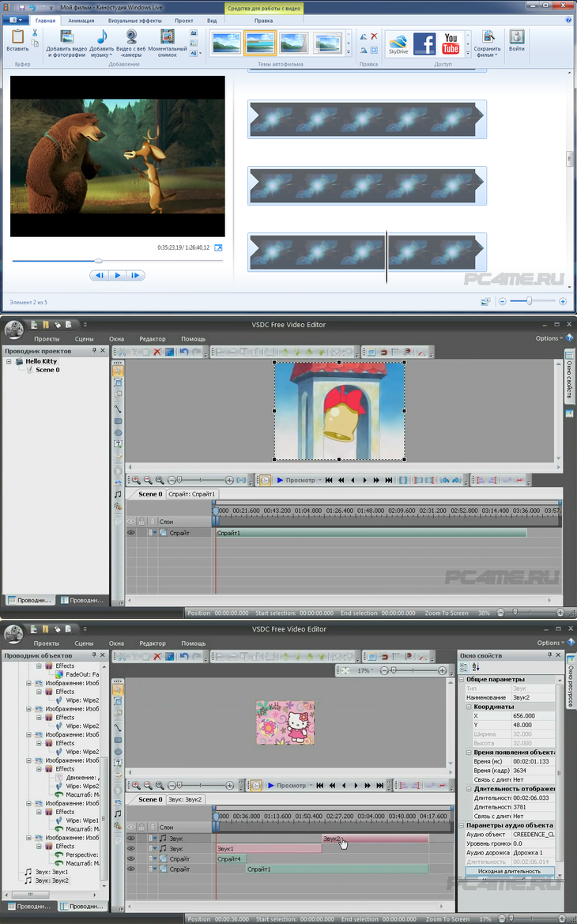This screenshot has height=924, width=577.
Task: Collapse the Время появления объекта group
Action: pos(470,752)
